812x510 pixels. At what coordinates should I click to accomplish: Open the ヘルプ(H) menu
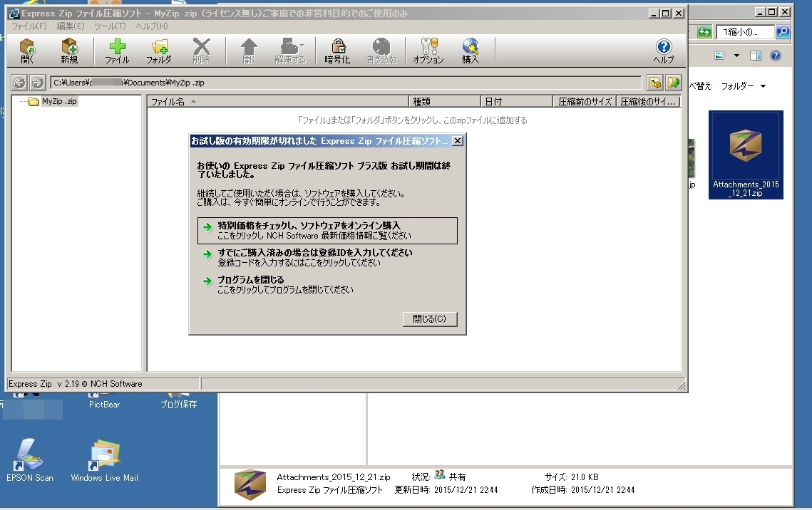click(x=152, y=26)
